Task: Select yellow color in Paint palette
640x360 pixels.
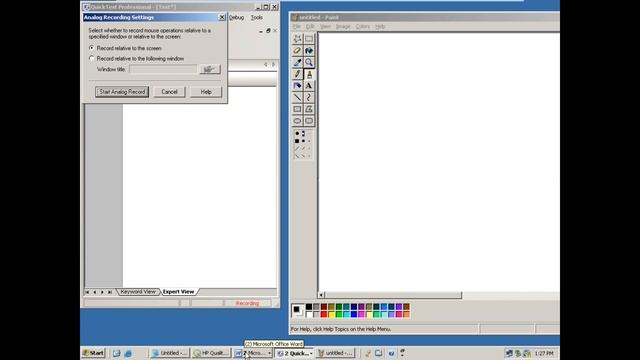Action: point(331,314)
